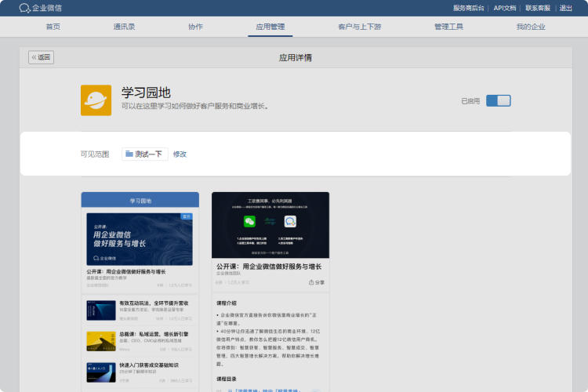
Task: Click the folder icon beside 测试一下
Action: (x=129, y=154)
